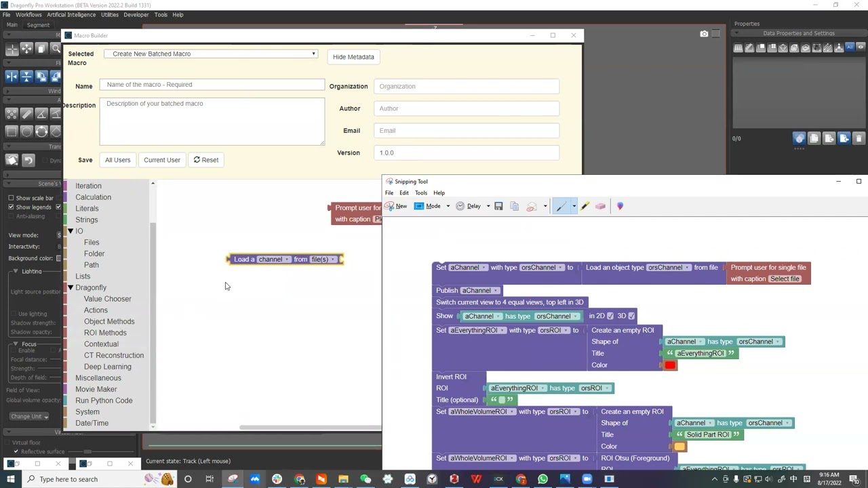Enable the Show scale bar checkbox
Viewport: 868px width, 488px height.
(11, 198)
